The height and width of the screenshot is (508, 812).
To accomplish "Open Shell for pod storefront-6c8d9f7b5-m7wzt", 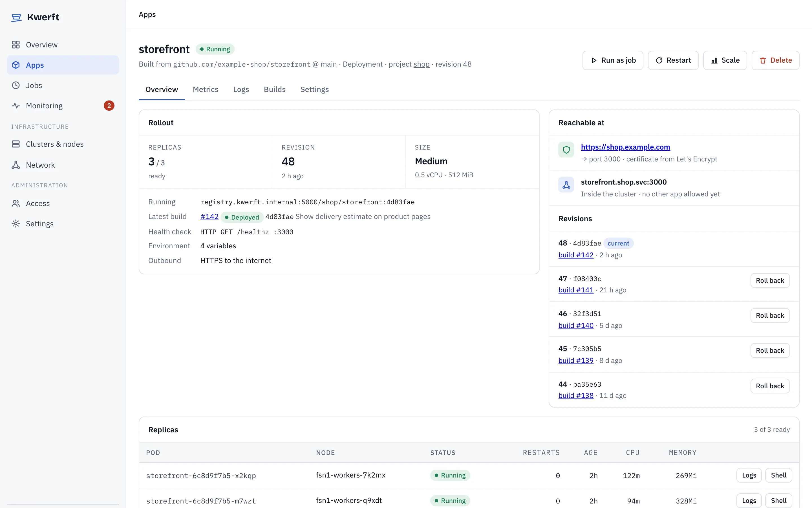I will pos(778,501).
